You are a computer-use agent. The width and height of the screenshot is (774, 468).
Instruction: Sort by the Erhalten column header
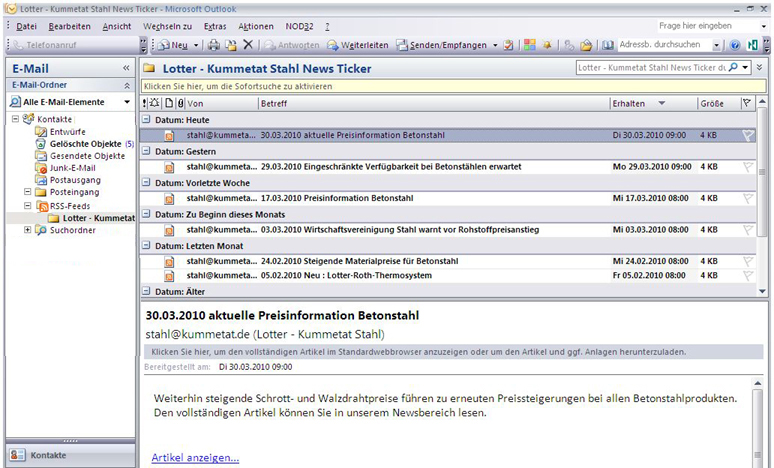653,104
